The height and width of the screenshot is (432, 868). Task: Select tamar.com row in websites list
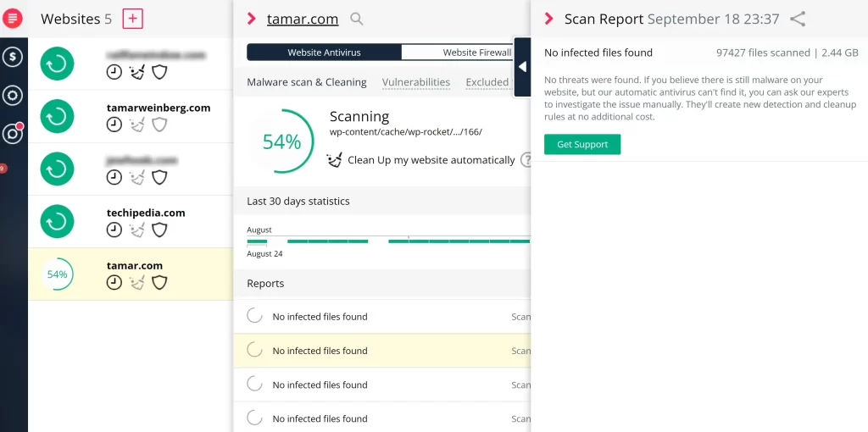[131, 274]
